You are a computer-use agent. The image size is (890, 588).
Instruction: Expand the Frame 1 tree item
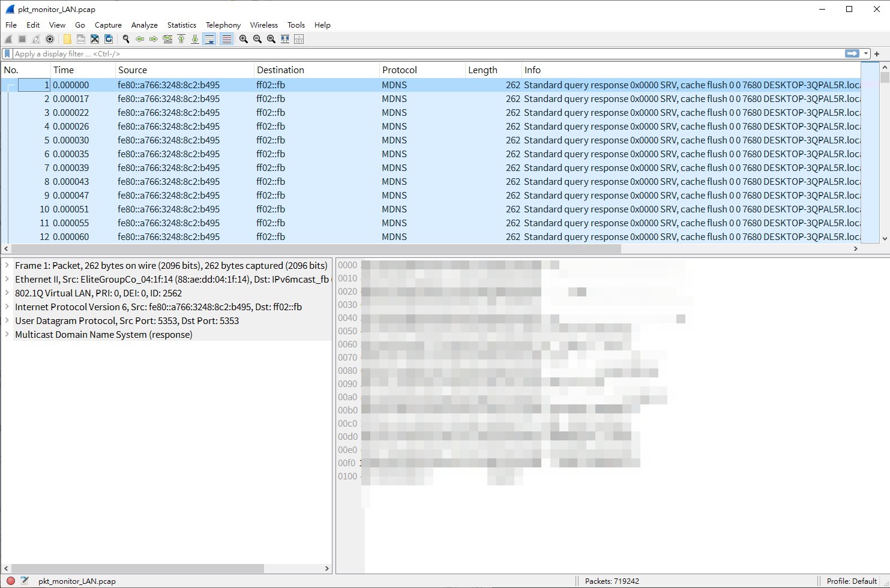click(x=7, y=265)
